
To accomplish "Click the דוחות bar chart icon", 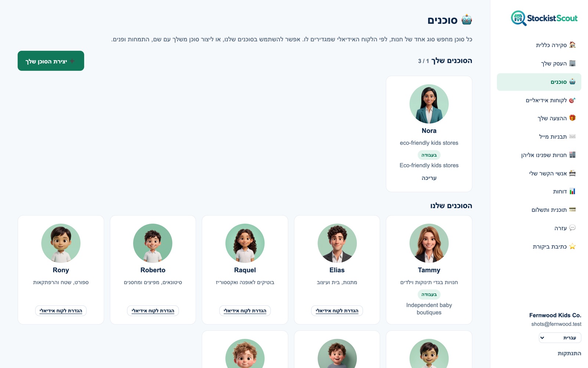I will 572,191.
